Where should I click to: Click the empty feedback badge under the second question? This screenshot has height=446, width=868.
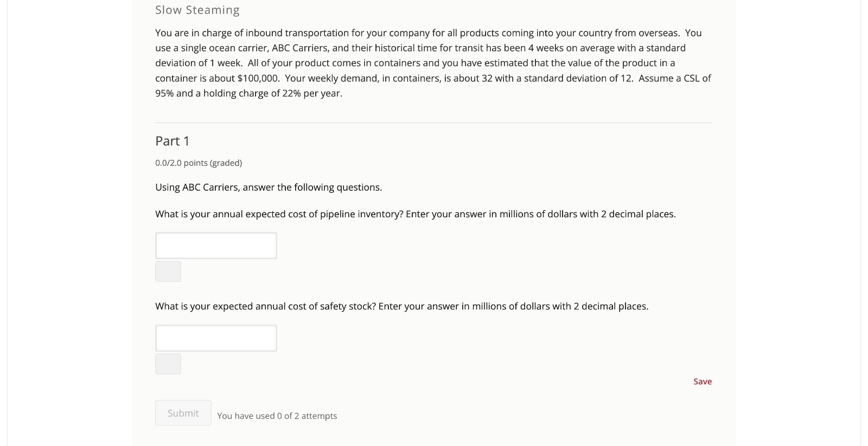coord(168,364)
